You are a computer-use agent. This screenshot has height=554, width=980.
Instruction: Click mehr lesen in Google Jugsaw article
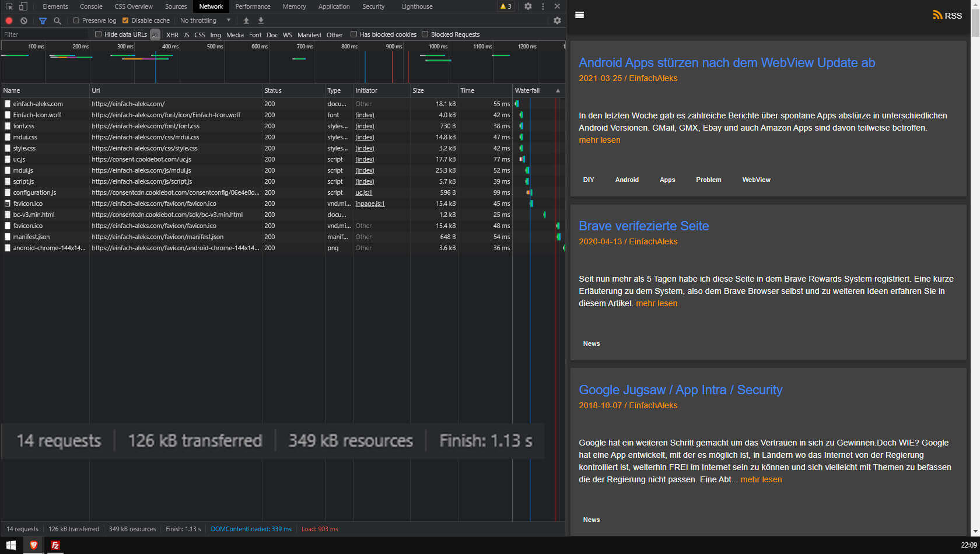pos(761,479)
